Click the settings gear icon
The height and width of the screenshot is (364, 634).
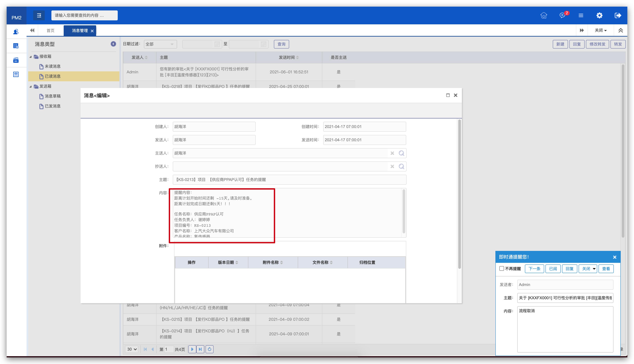pyautogui.click(x=599, y=16)
